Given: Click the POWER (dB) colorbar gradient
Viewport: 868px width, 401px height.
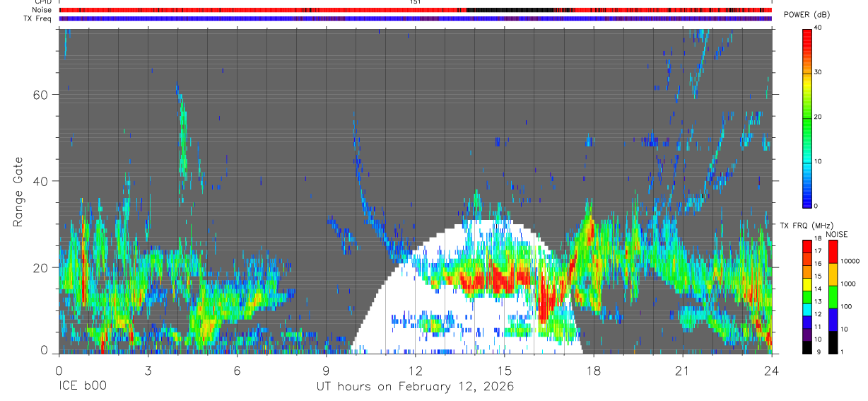Looking at the screenshot, I should [807, 117].
